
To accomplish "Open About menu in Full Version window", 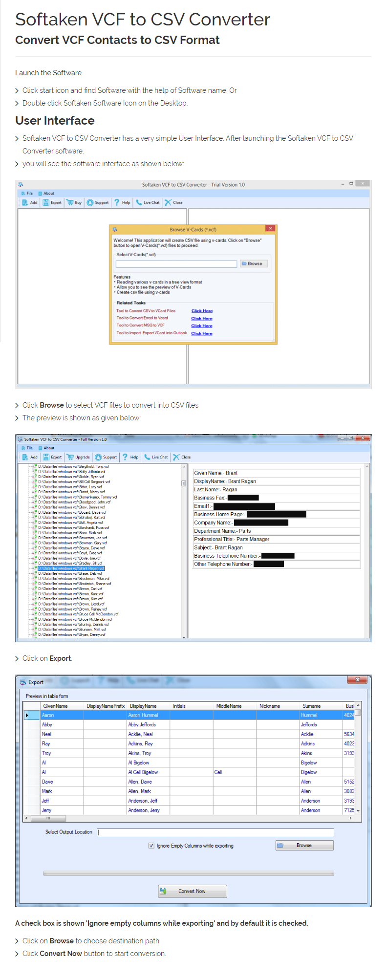I will pyautogui.click(x=46, y=448).
